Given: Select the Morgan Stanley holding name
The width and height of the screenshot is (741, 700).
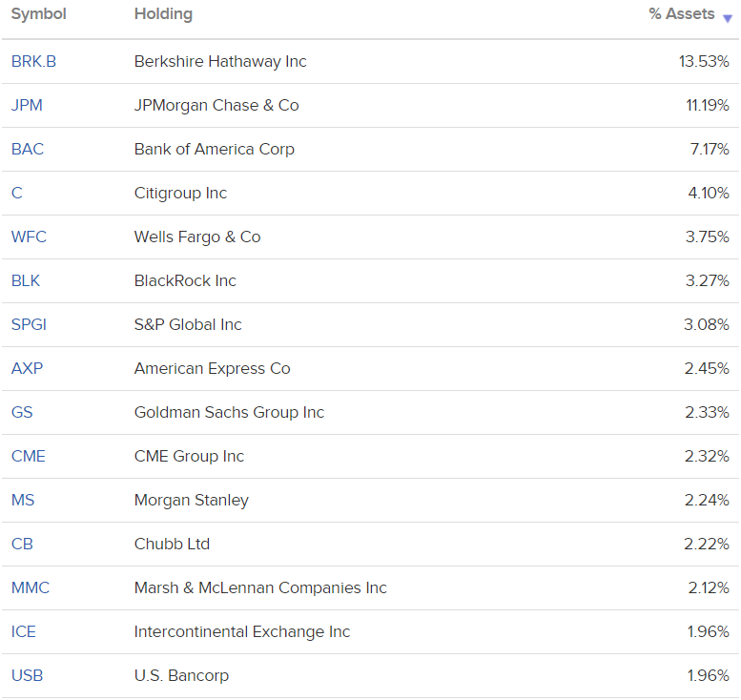Looking at the screenshot, I should pos(192,501).
